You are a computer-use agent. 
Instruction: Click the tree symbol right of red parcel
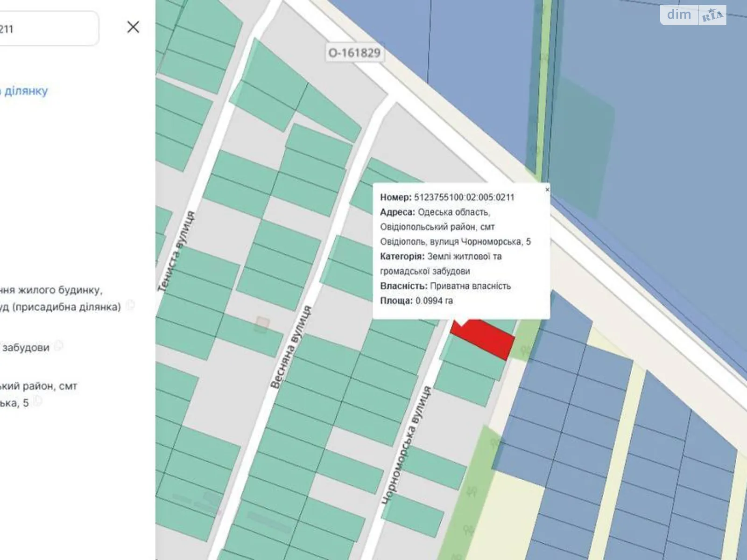[526, 350]
